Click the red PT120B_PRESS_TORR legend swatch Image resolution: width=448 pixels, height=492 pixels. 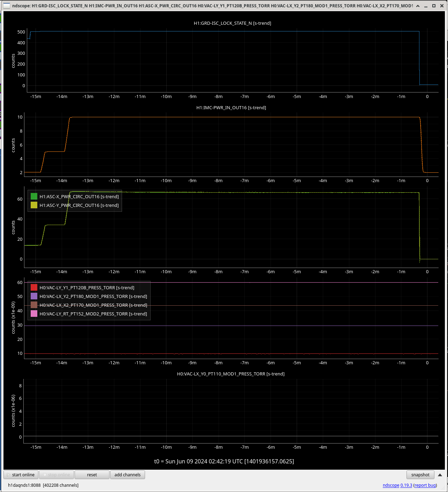(x=34, y=288)
